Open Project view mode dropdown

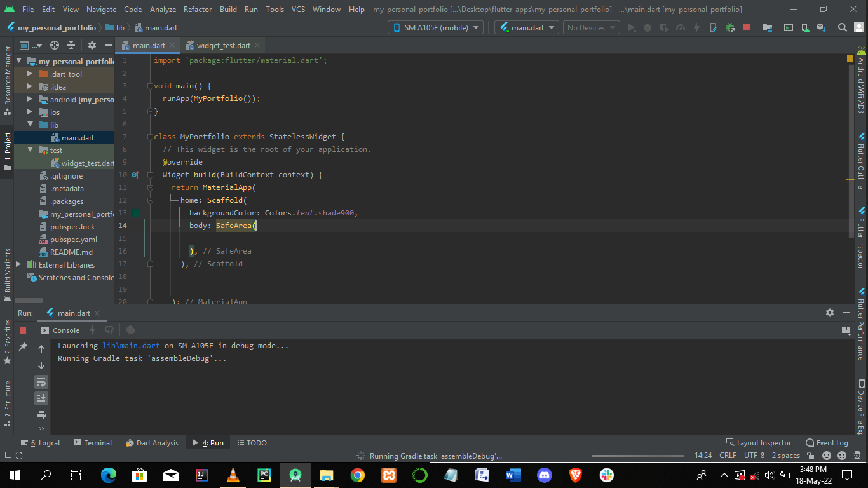31,45
